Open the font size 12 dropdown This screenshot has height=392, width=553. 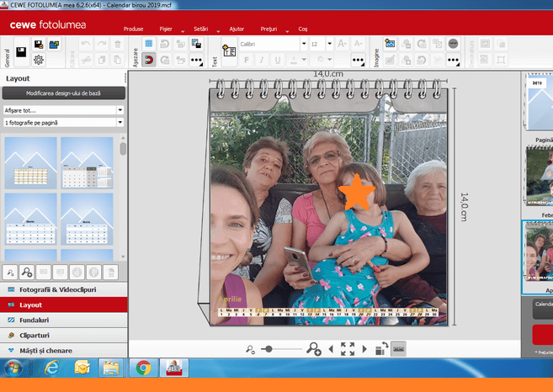point(329,44)
